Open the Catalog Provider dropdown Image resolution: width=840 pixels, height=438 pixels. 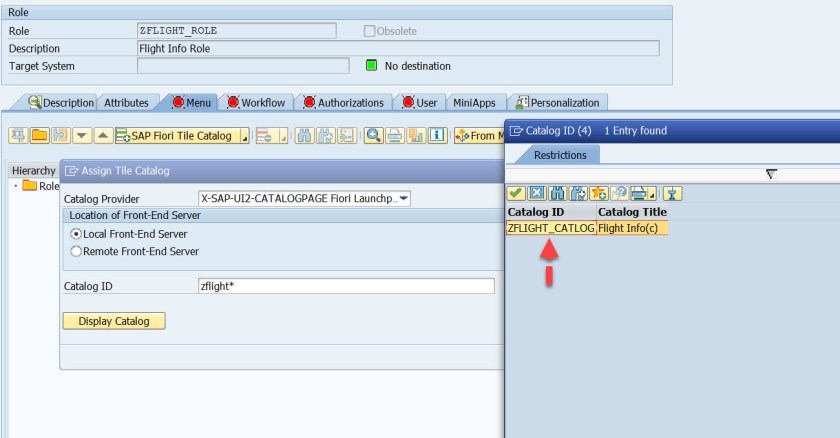point(404,199)
